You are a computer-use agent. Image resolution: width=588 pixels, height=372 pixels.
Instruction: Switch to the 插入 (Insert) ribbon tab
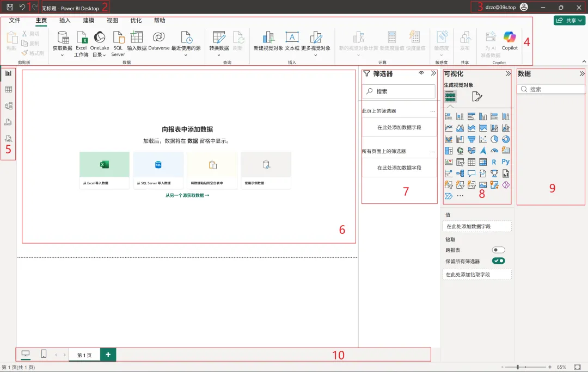pos(65,20)
